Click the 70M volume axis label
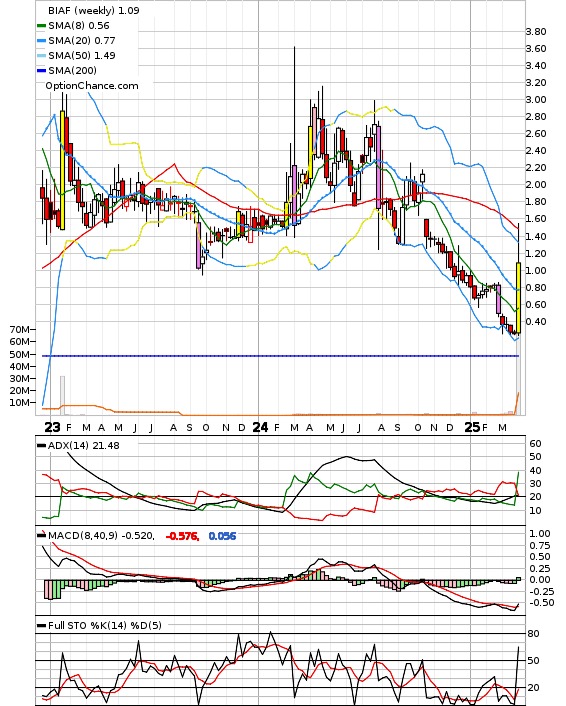Image resolution: width=566 pixels, height=706 pixels. coord(20,330)
